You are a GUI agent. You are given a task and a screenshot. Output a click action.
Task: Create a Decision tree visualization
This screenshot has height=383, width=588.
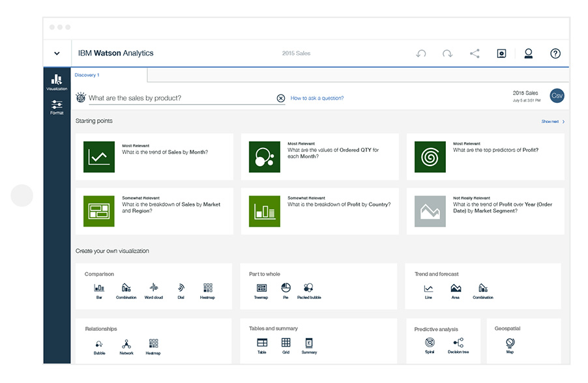coord(458,345)
